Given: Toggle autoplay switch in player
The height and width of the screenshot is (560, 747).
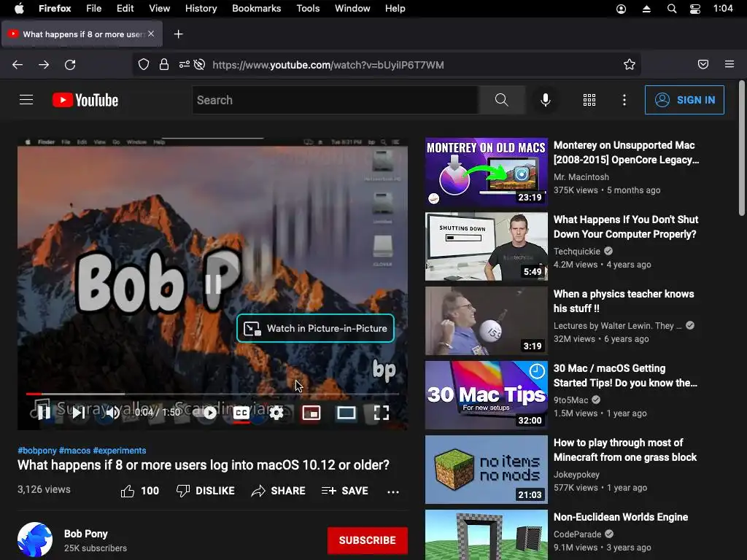Looking at the screenshot, I should point(208,413).
